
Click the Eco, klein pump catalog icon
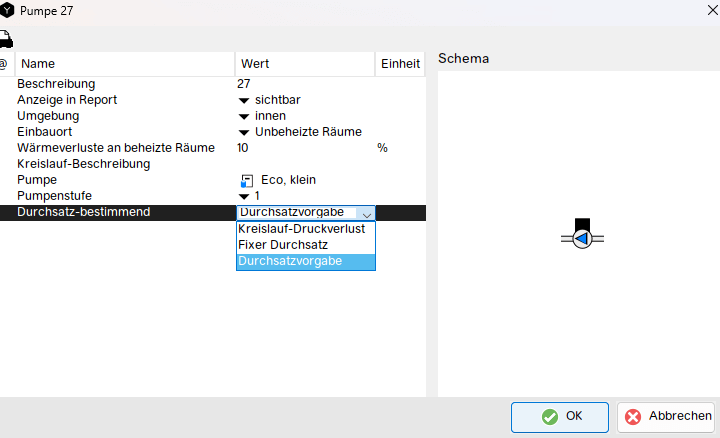click(x=247, y=180)
